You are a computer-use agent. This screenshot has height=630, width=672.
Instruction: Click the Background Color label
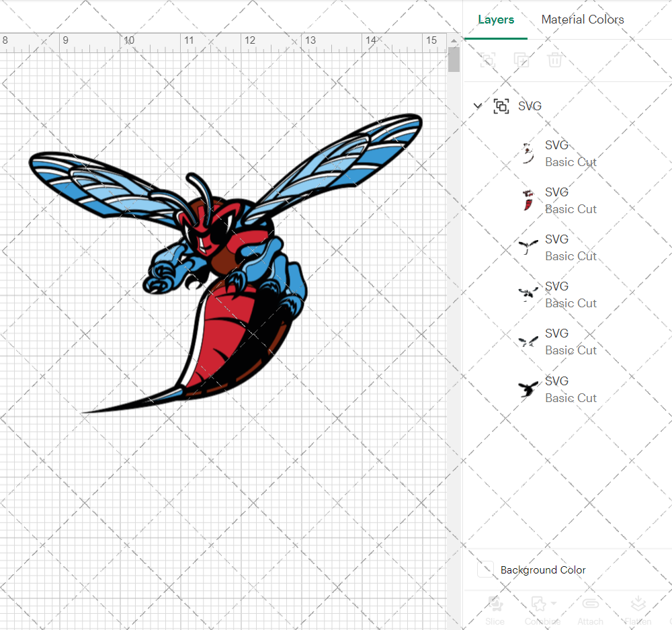point(543,570)
